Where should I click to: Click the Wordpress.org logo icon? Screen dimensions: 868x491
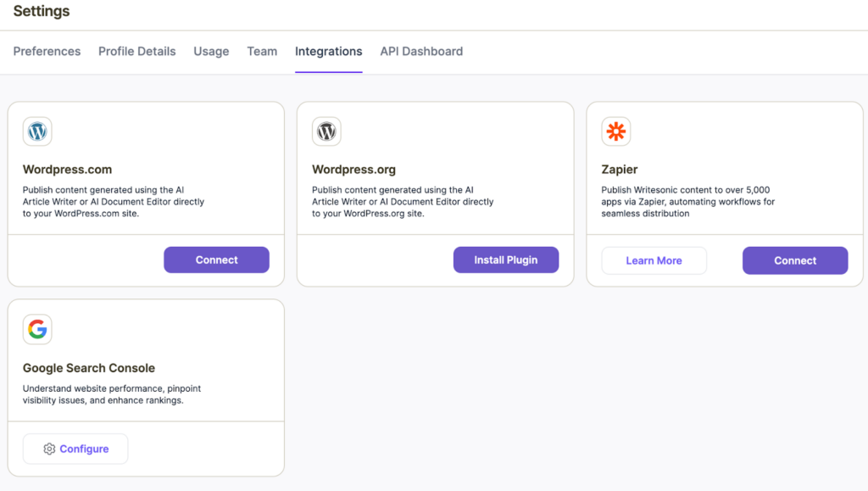[x=326, y=131]
